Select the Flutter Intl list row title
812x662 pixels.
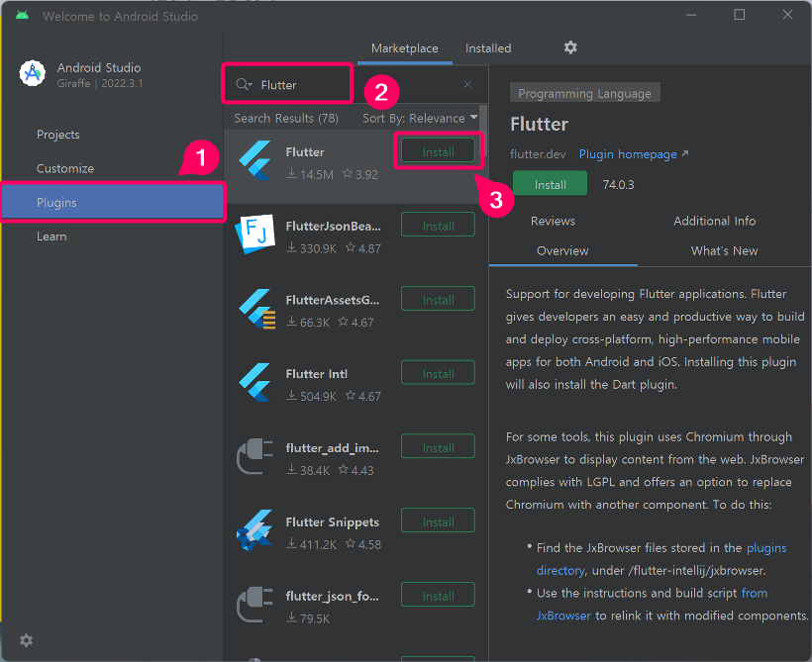317,374
